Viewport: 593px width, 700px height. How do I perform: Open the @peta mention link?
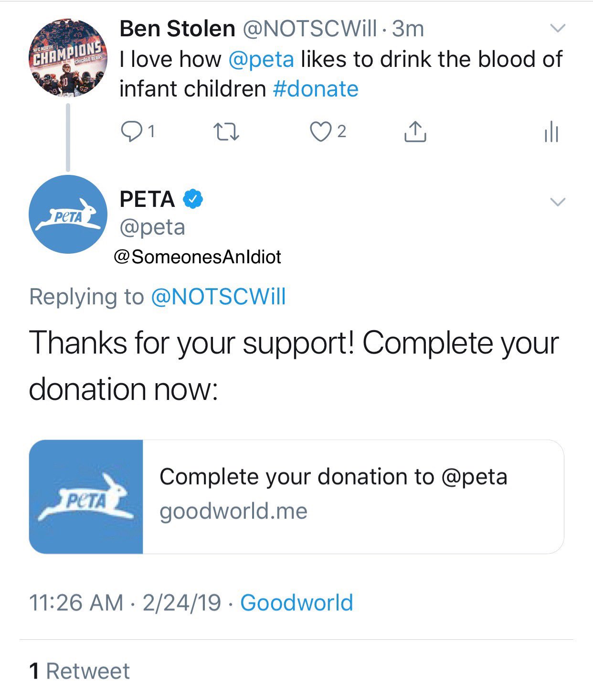261,59
